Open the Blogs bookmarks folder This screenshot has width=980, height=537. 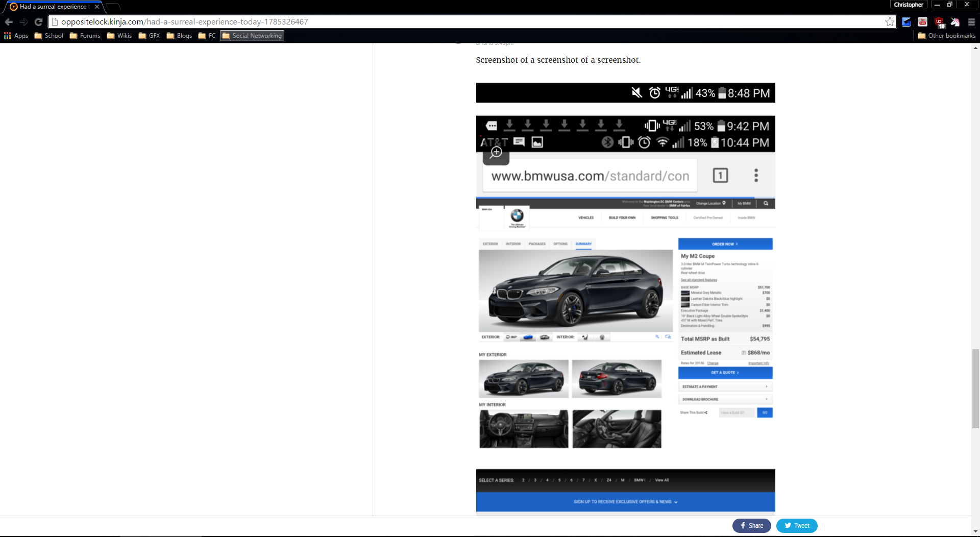click(x=179, y=36)
